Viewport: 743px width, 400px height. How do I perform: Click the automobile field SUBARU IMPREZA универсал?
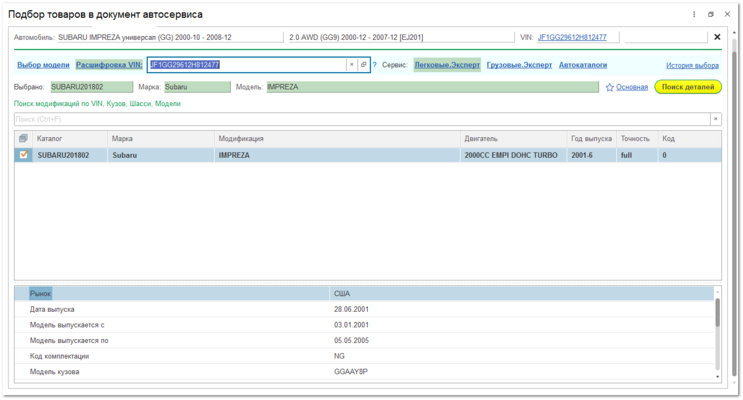click(171, 37)
